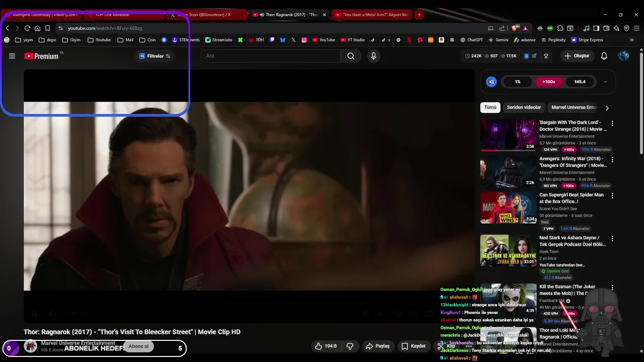The width and height of the screenshot is (644, 362).
Task: Open the Amazon bookmark icon
Action: coord(441,40)
